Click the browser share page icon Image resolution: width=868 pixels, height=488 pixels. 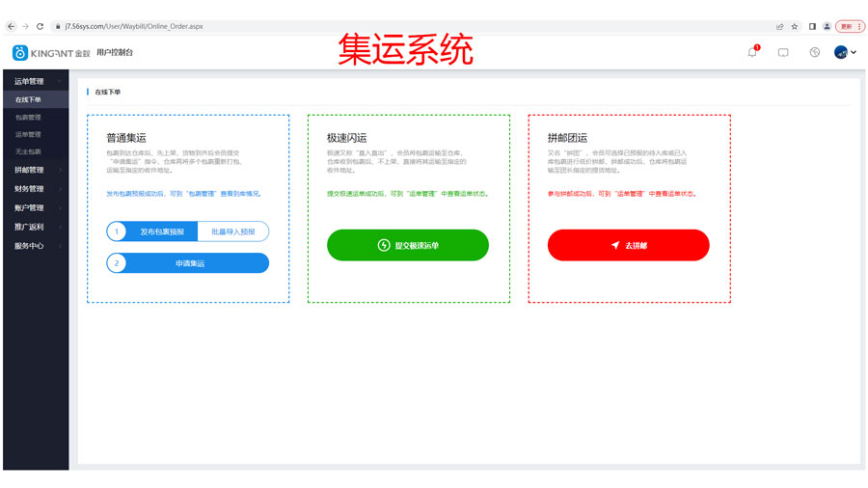[x=779, y=26]
